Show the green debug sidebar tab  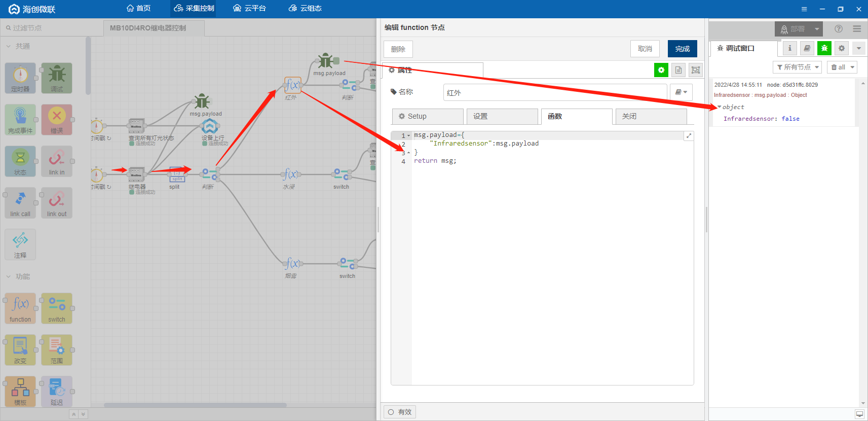click(x=824, y=48)
